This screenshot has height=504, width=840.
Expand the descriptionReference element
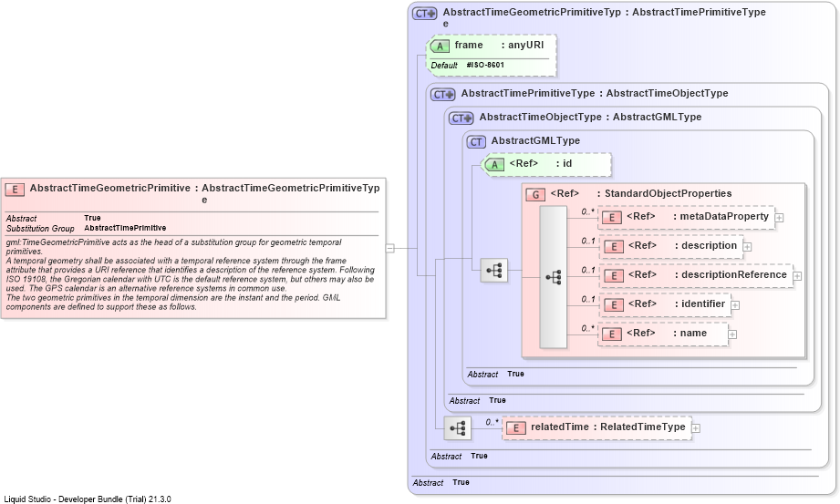(797, 276)
